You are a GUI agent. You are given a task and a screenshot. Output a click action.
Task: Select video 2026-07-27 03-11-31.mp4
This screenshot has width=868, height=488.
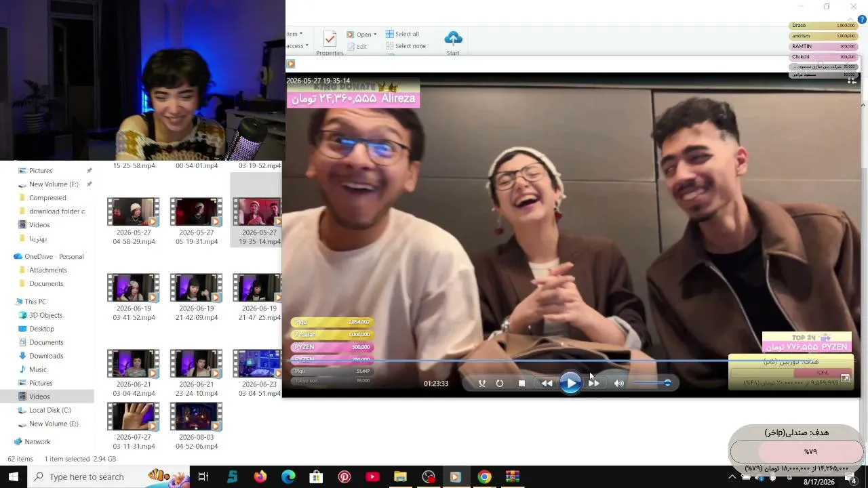coord(134,426)
